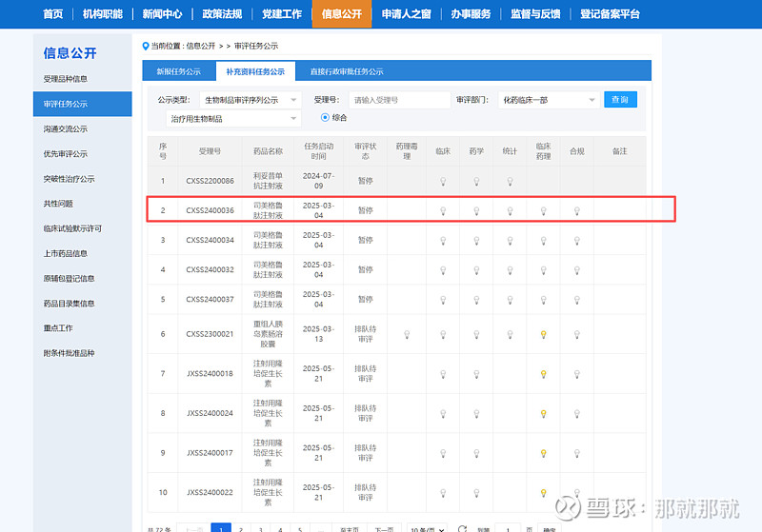
Task: Click the location pin icon before 当前位置
Action: [146, 46]
